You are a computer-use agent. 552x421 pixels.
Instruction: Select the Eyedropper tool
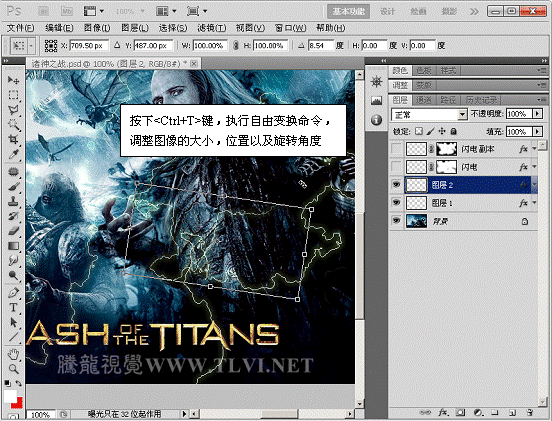(13, 154)
